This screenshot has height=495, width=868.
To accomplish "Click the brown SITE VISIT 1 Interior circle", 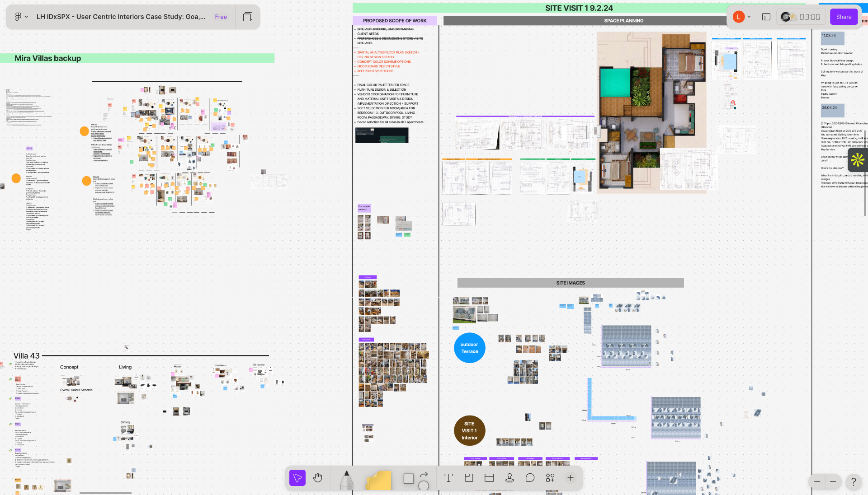I will (470, 430).
